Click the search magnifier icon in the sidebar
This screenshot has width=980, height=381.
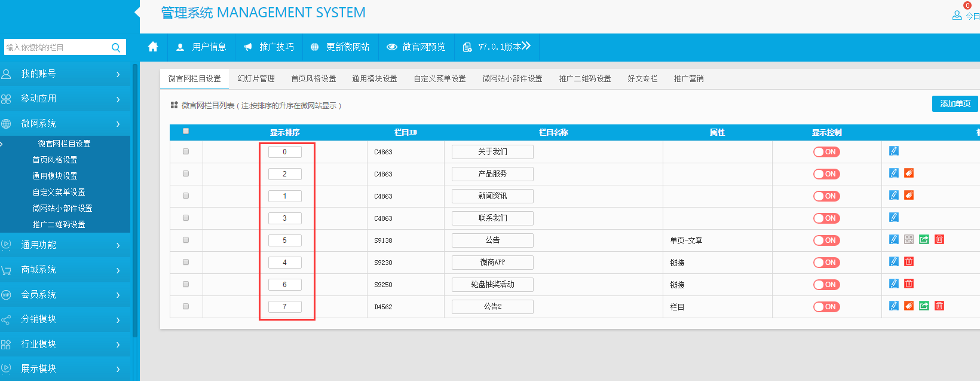pos(116,47)
